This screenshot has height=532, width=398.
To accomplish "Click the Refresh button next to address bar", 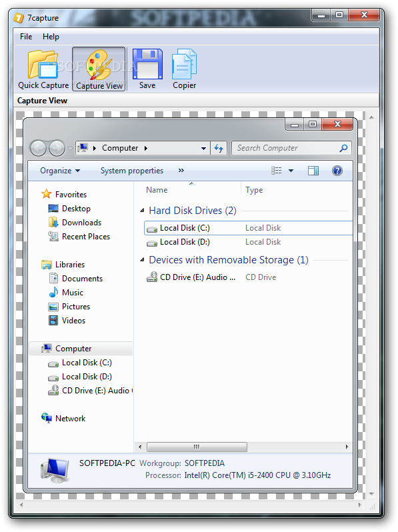I will tap(219, 148).
